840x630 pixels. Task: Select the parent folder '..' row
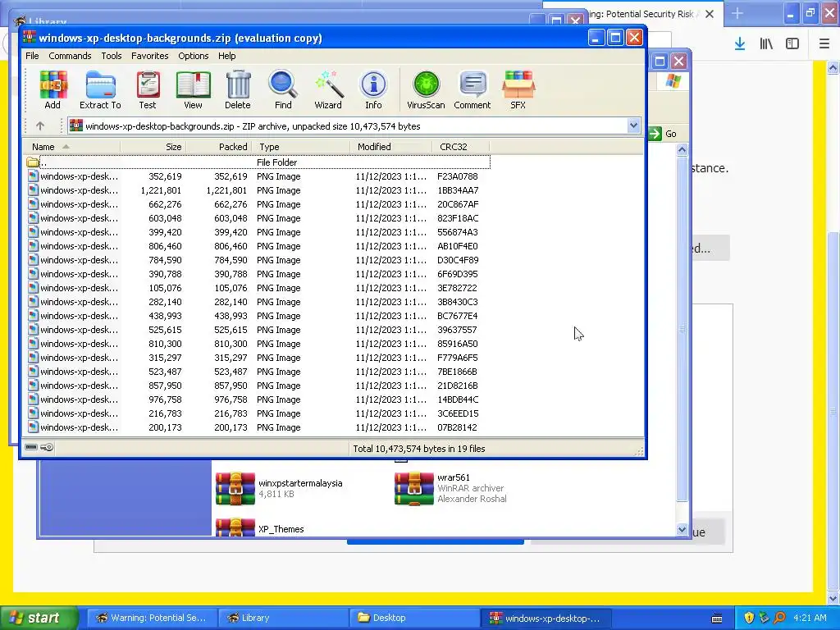(258, 162)
